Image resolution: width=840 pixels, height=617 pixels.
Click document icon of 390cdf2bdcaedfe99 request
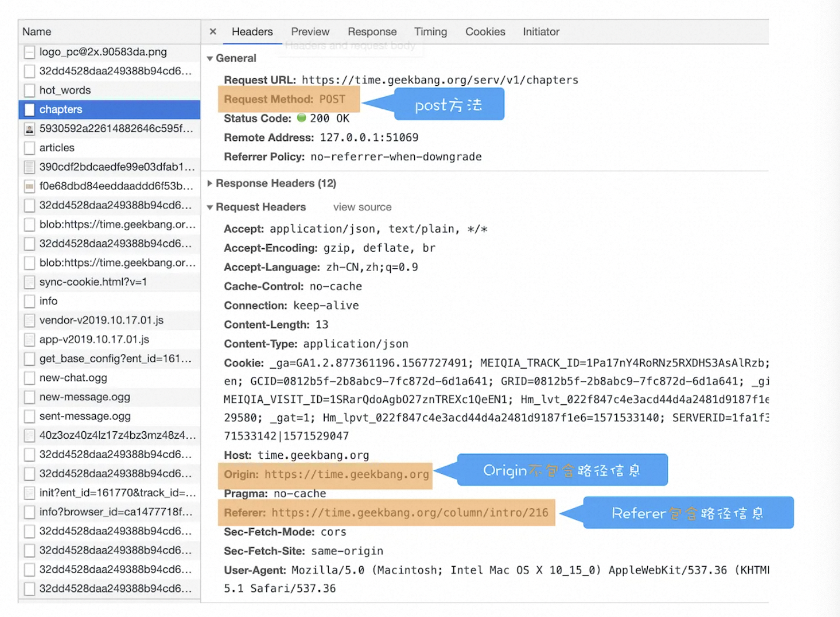29,167
